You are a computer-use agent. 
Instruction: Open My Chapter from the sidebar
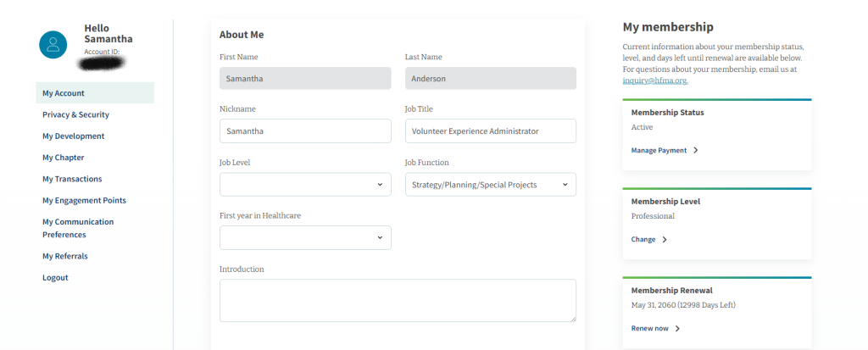point(63,158)
